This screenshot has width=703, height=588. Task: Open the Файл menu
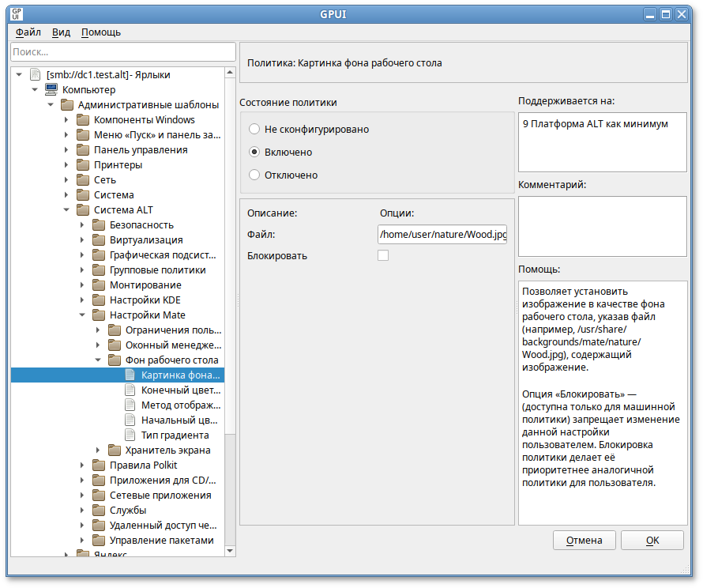pos(28,32)
